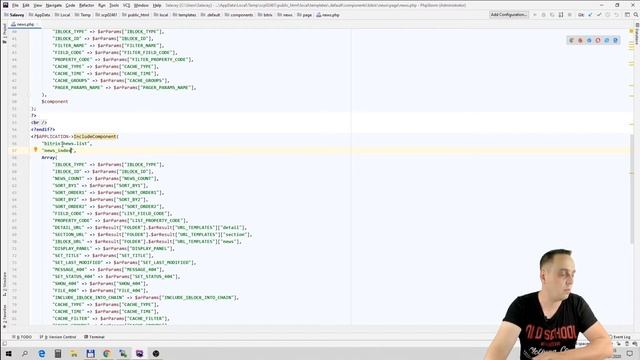Open the Tools menu
Image resolution: width=640 pixels, height=360 pixels.
[114, 5]
